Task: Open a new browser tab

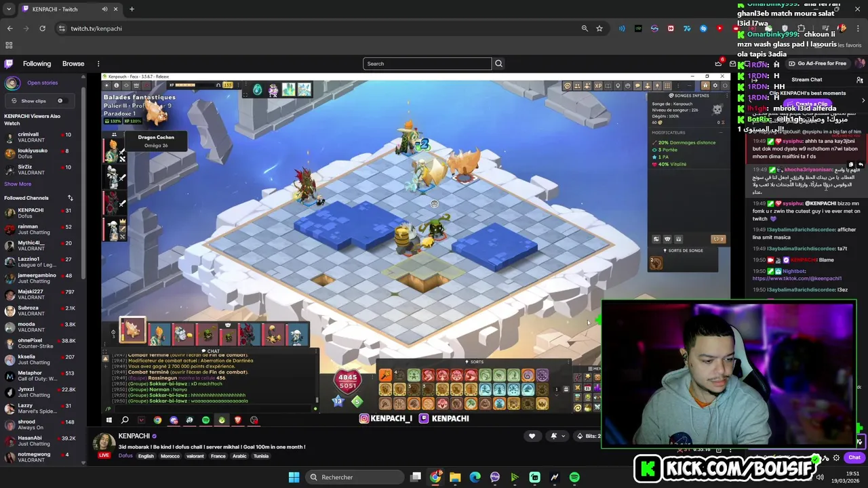Action: pyautogui.click(x=132, y=9)
